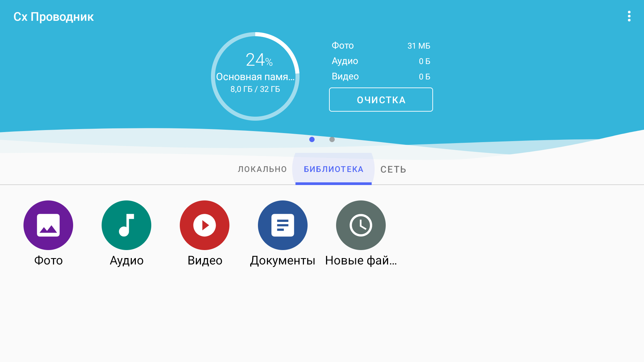Open the gray Новые файлы clock icon
Viewport: 644px width, 362px height.
tap(361, 225)
